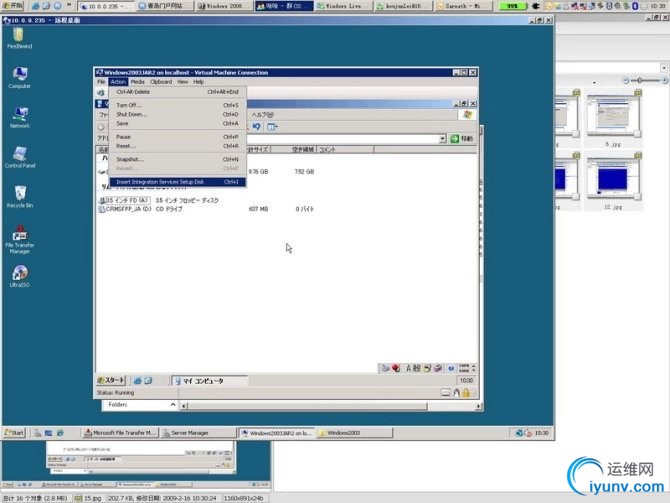Viewport: 670px width, 503px height.
Task: Click the マイ コンピュータ guest taskbar button
Action: (x=209, y=381)
